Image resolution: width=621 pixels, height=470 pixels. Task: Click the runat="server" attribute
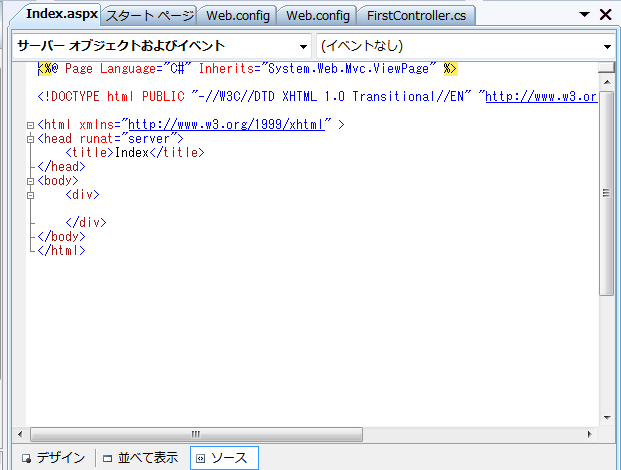[128, 139]
